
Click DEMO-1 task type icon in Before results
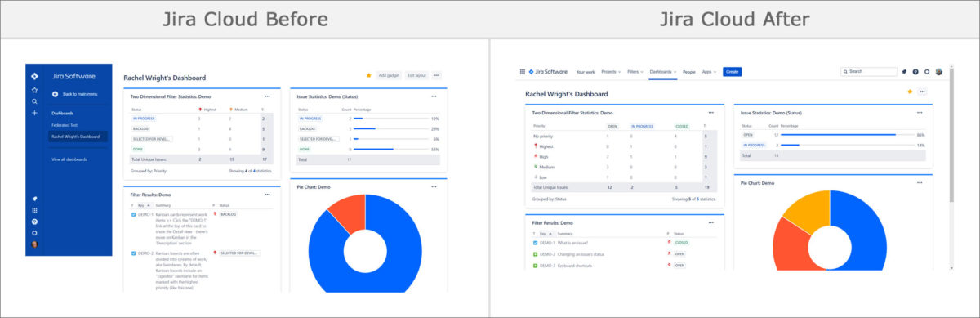(x=134, y=215)
